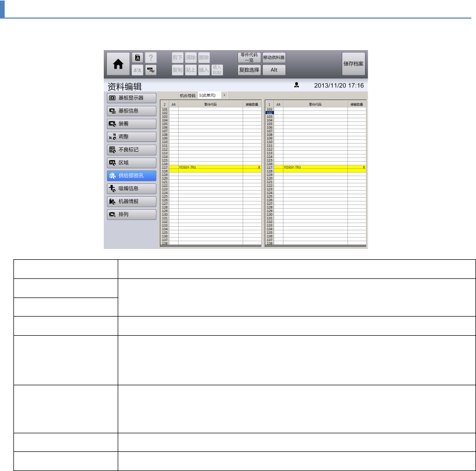Click Alt column header in right table
The image size is (476, 471).
click(x=278, y=104)
